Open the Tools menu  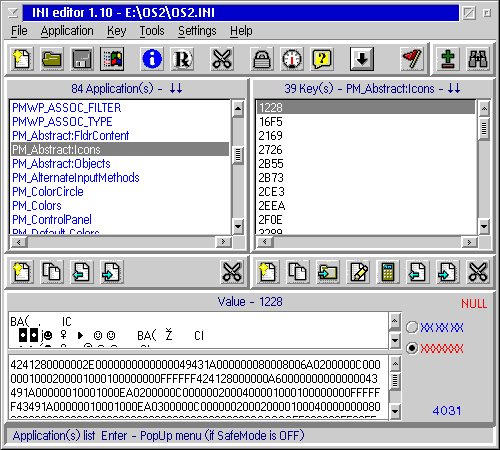152,31
